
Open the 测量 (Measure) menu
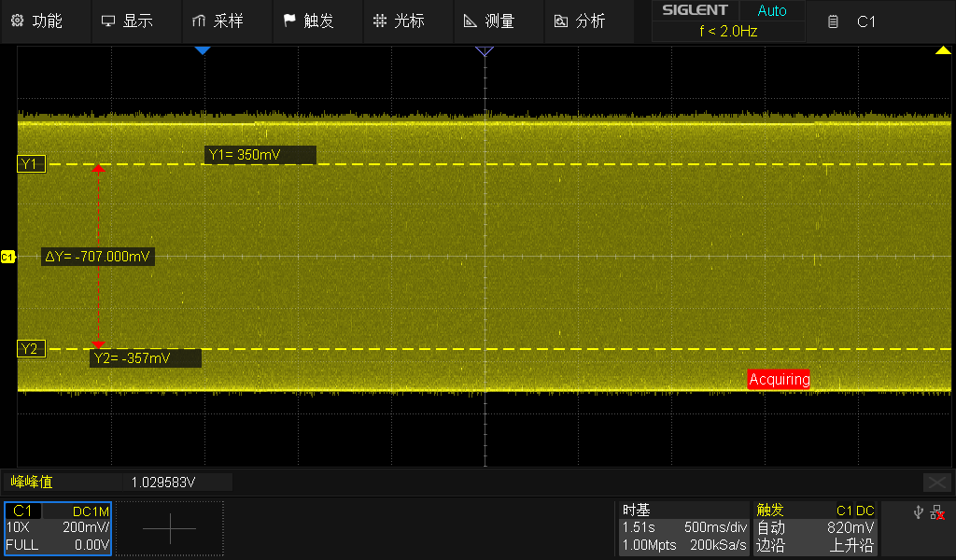(499, 21)
